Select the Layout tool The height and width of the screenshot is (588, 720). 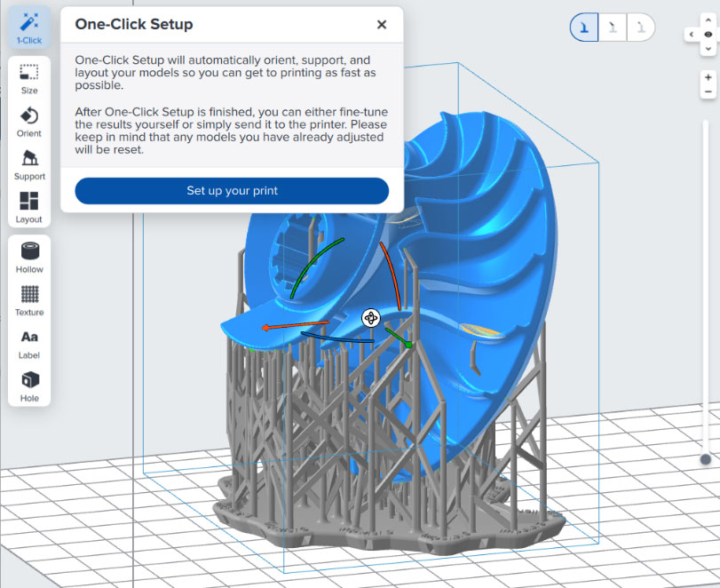29,207
